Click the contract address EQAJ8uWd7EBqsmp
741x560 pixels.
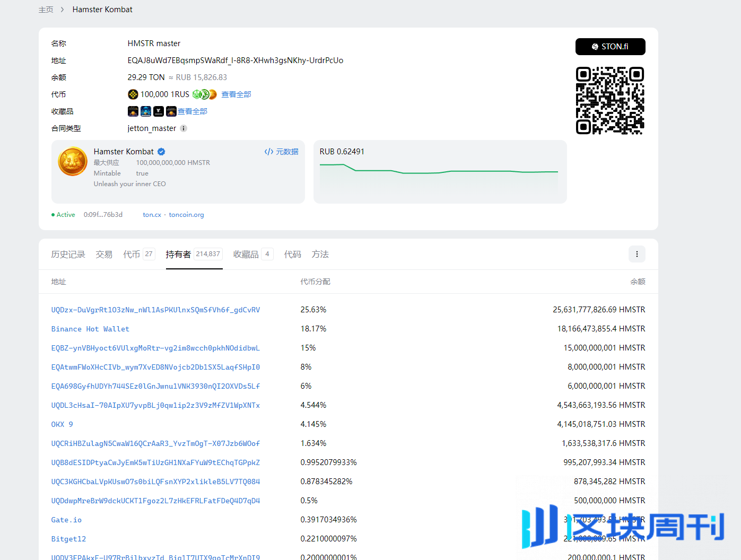pos(236,60)
